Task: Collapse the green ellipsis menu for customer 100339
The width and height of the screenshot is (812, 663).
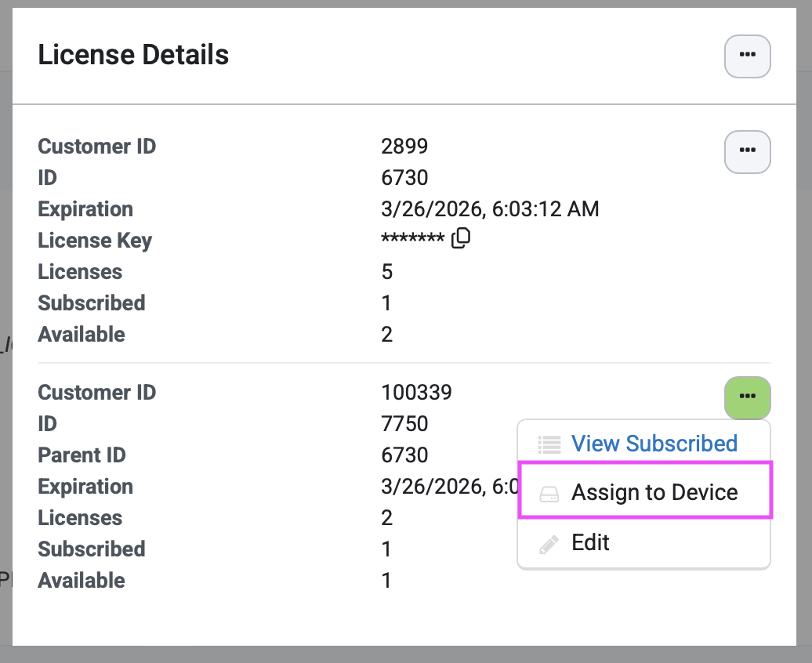Action: tap(747, 397)
